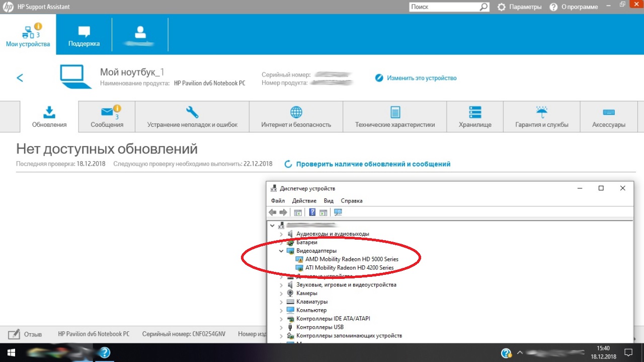Viewport: 644px width, 362px height.
Task: Click Device Manager forward arrow toolbar icon
Action: click(x=283, y=212)
